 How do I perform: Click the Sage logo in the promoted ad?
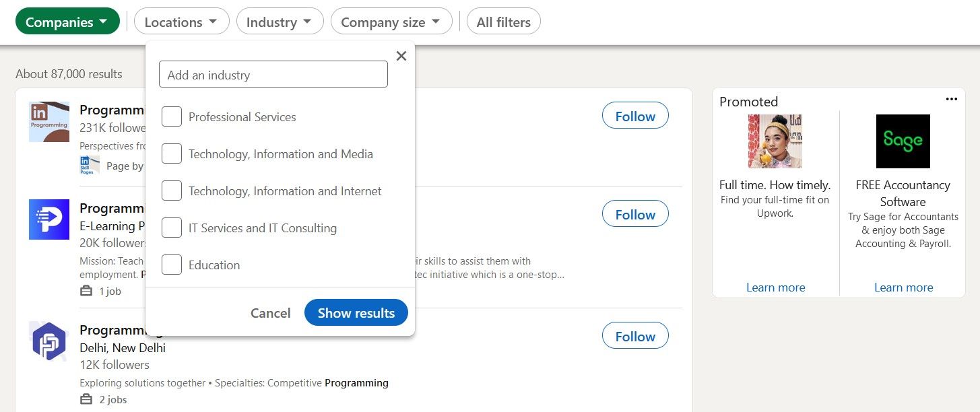903,141
